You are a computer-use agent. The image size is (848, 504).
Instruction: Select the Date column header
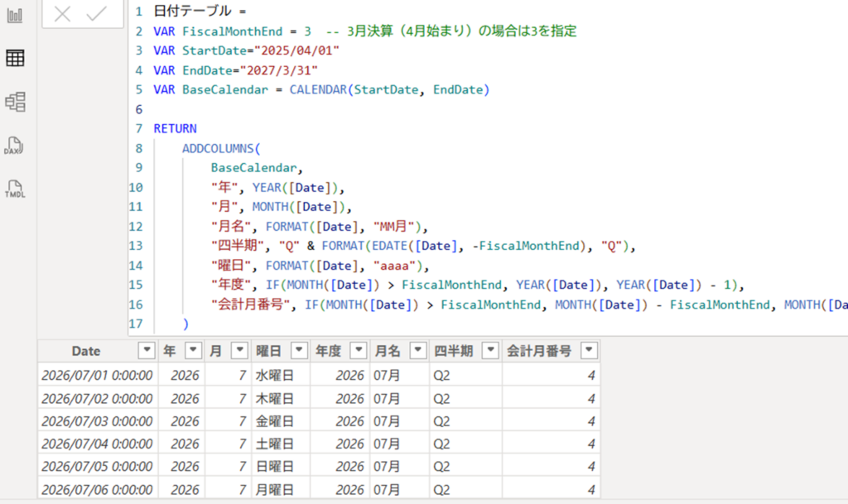click(85, 350)
